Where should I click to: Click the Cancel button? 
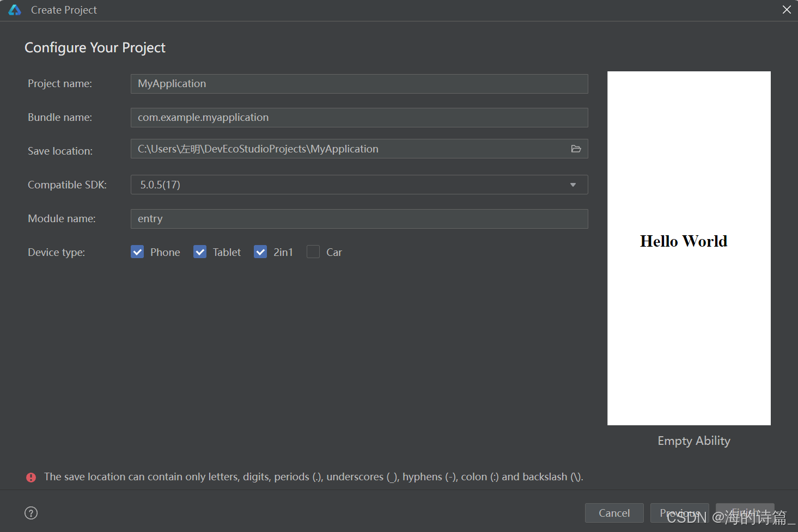pos(614,513)
